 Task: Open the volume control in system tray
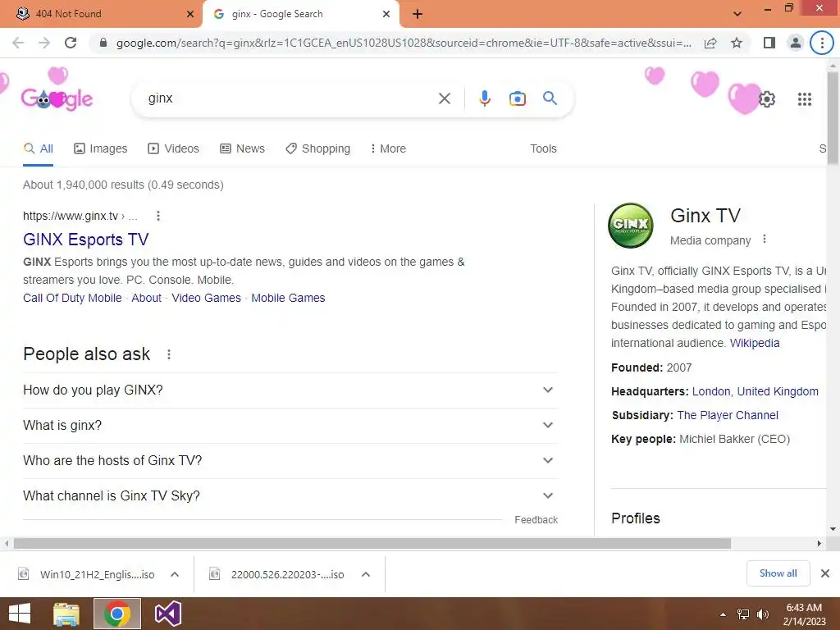click(x=763, y=614)
